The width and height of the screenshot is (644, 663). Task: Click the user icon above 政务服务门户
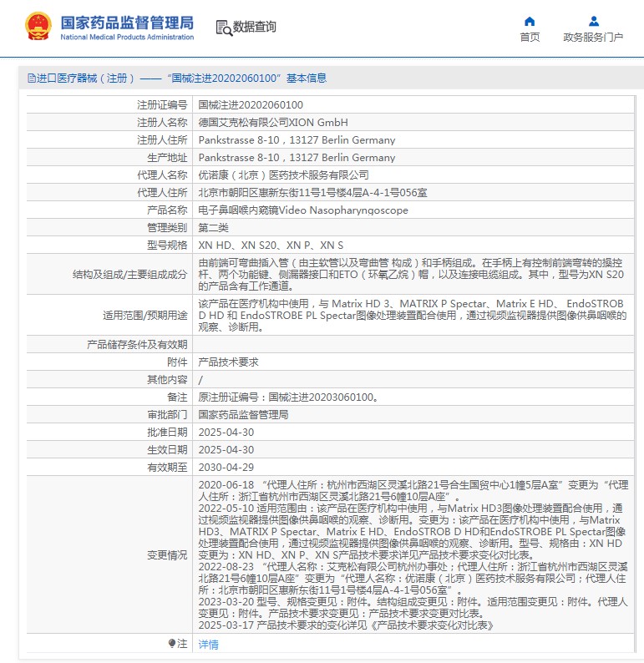pos(594,21)
